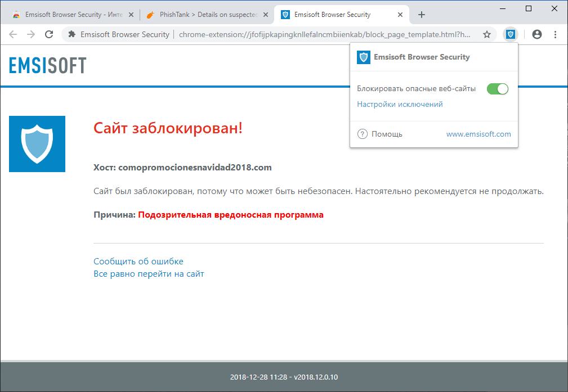Open a new tab with the plus button
This screenshot has width=568, height=392.
point(421,15)
